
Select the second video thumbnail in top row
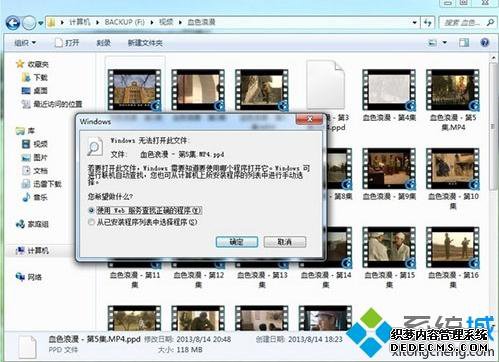(x=198, y=90)
